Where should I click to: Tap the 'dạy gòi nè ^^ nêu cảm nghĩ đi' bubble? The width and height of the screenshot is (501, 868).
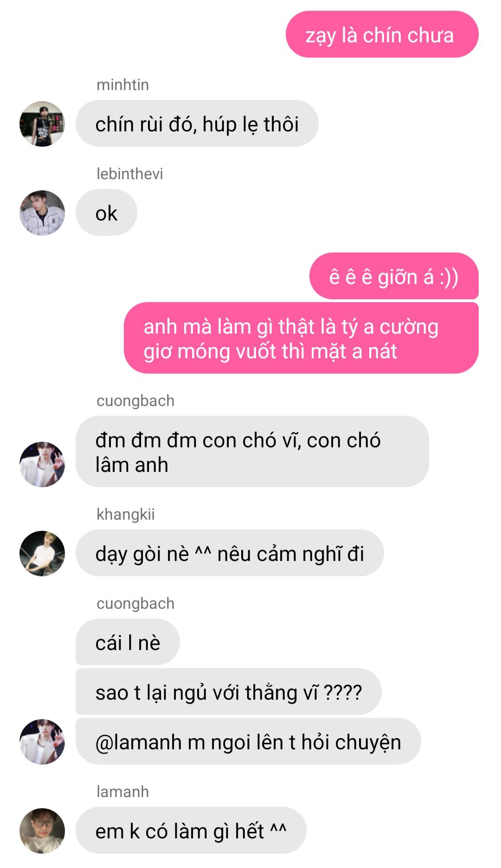[x=230, y=553]
